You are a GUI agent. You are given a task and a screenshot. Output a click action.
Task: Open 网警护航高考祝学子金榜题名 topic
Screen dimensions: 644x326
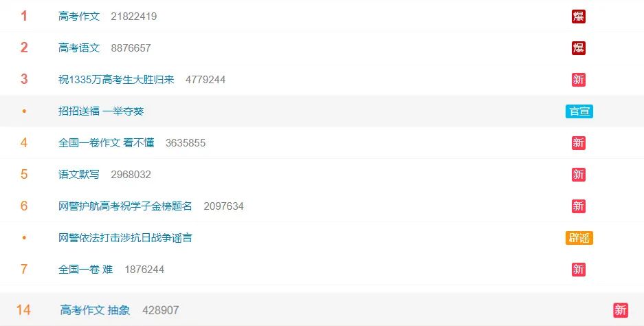click(125, 206)
